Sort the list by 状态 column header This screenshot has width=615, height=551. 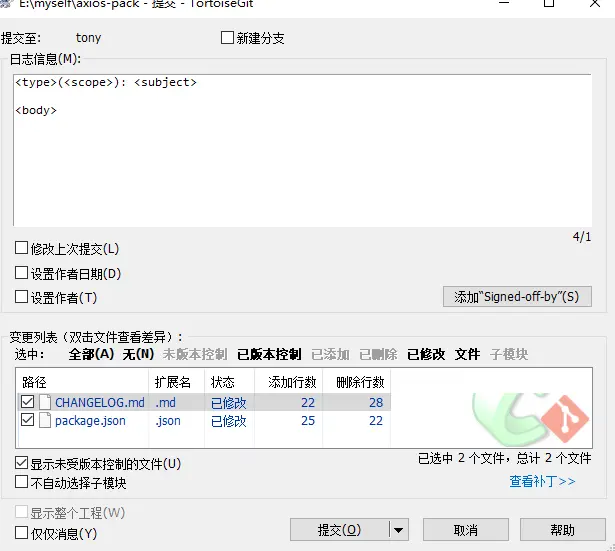(229, 382)
